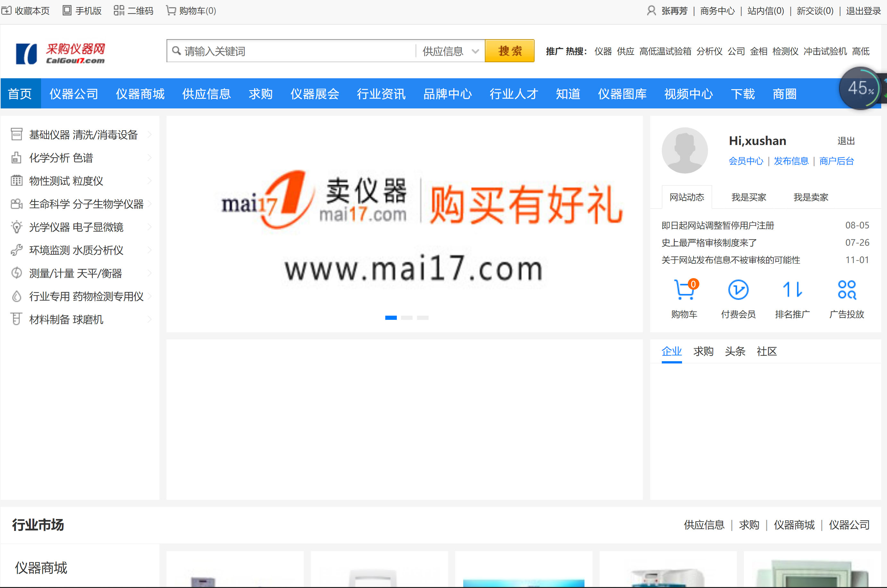Open the 付费会员 paid member icon
The image size is (887, 588).
738,290
